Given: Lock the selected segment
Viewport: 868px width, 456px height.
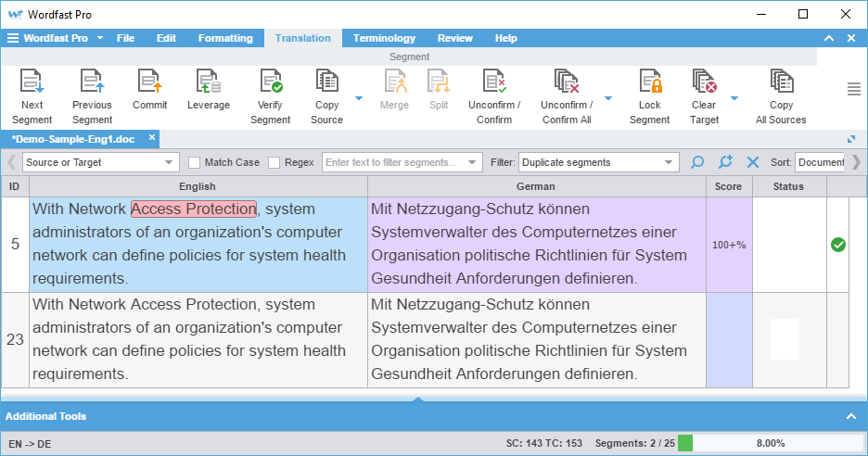Looking at the screenshot, I should click(x=649, y=83).
